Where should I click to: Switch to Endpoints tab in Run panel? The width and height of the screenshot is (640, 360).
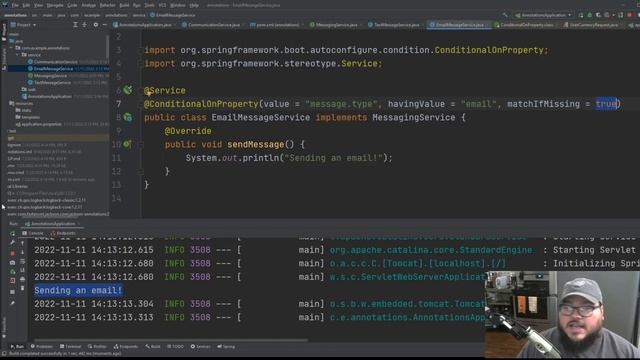[63, 233]
